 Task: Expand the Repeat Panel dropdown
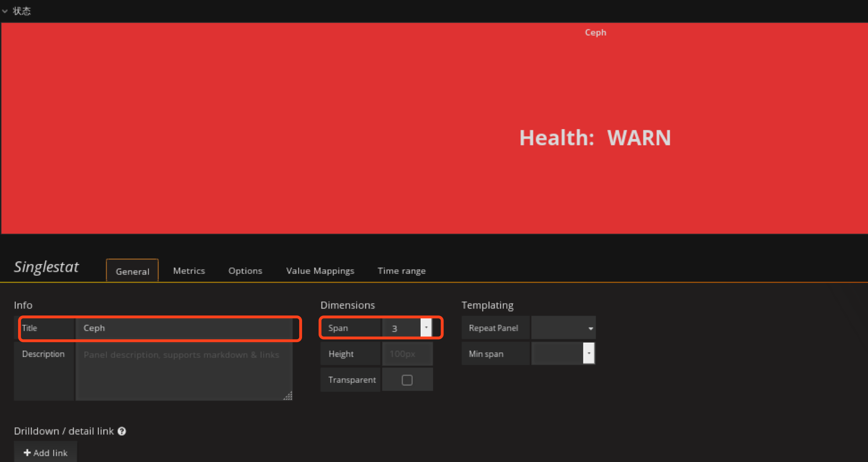(563, 328)
